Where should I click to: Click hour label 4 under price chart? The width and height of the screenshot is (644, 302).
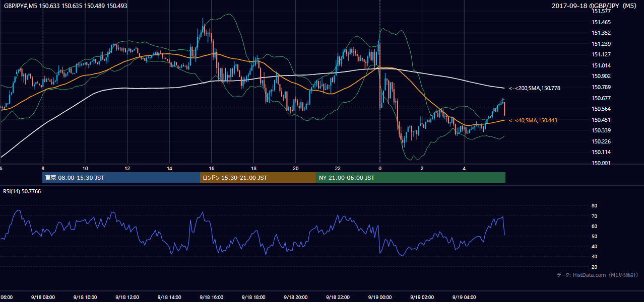pyautogui.click(x=464, y=169)
